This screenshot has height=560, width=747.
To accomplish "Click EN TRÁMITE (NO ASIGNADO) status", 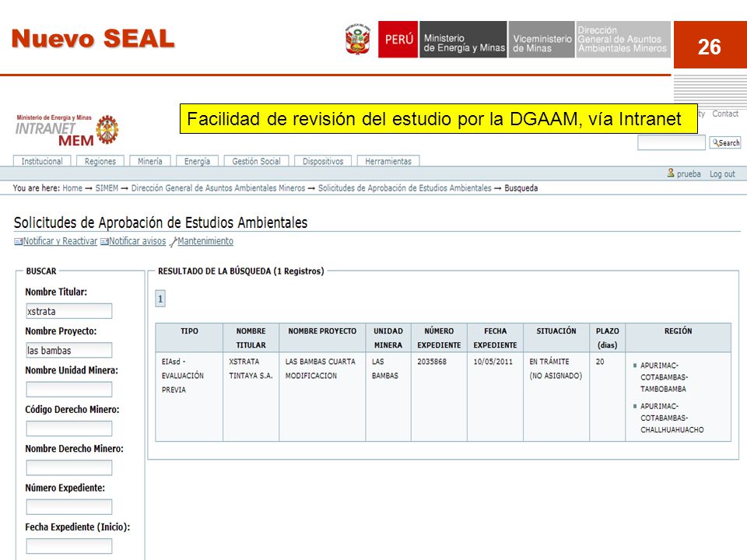I will pyautogui.click(x=556, y=369).
